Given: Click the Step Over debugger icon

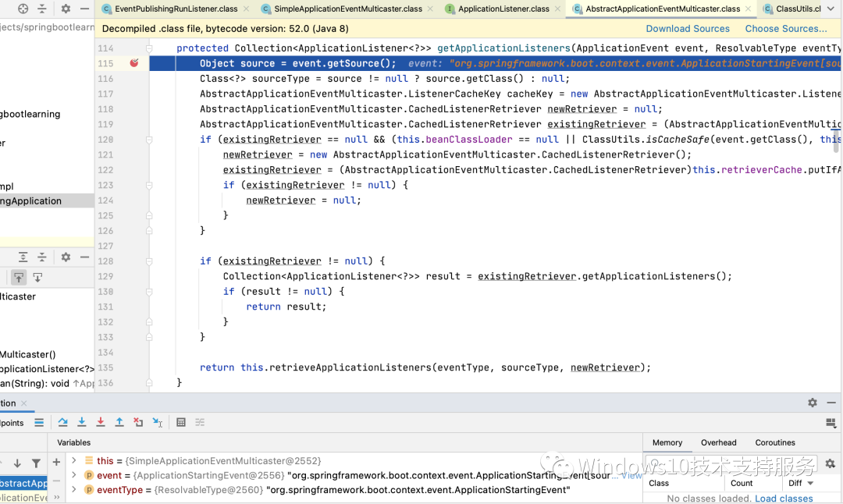Looking at the screenshot, I should (63, 422).
